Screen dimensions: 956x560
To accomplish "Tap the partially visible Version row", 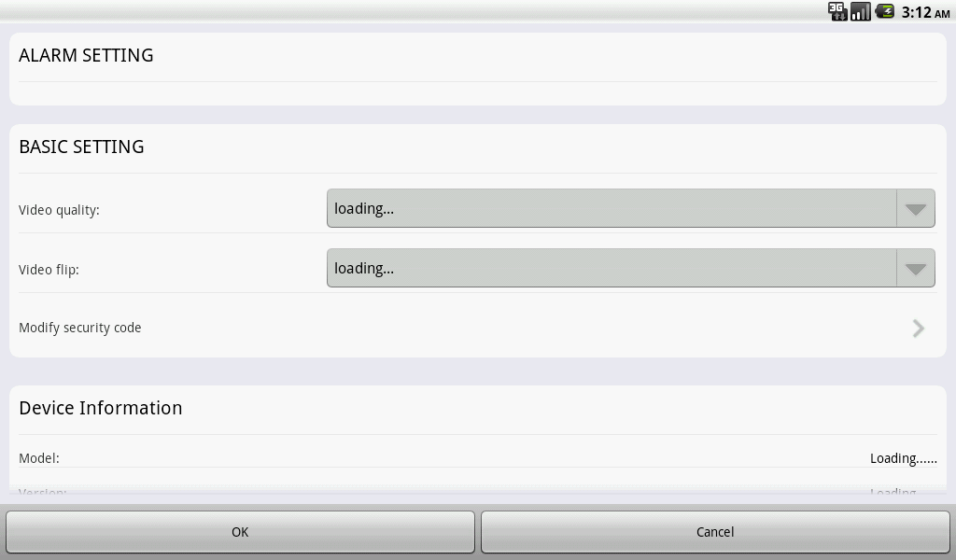I will [x=478, y=491].
